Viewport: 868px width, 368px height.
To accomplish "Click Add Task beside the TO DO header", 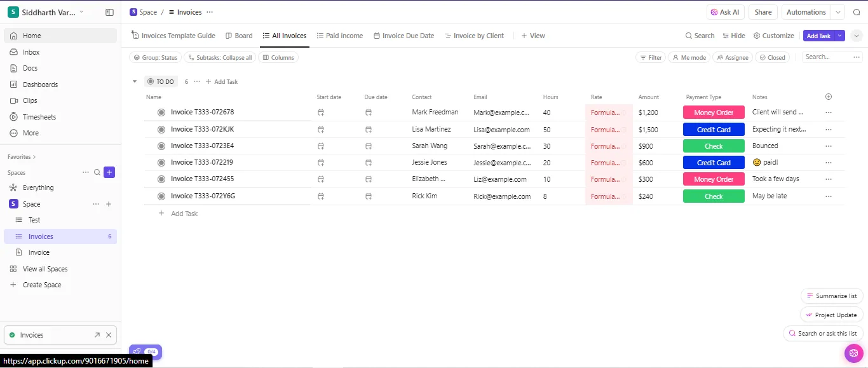I will pyautogui.click(x=222, y=81).
